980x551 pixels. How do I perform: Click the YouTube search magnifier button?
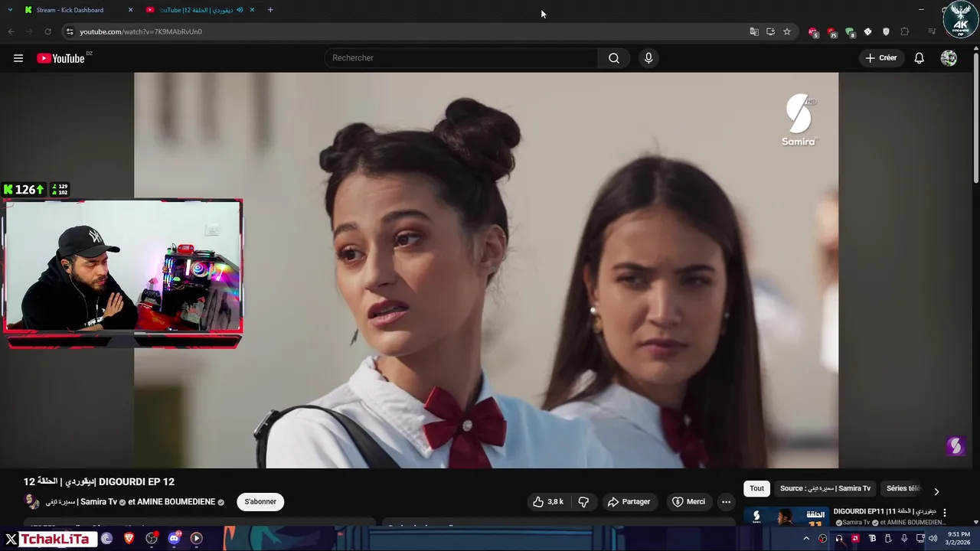pos(614,58)
